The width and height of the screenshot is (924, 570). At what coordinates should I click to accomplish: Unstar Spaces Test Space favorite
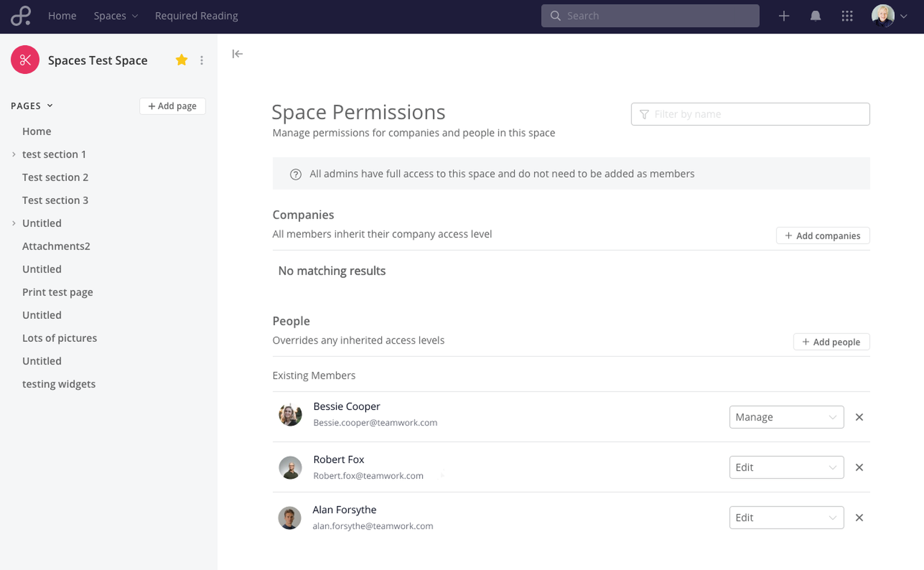click(x=181, y=60)
